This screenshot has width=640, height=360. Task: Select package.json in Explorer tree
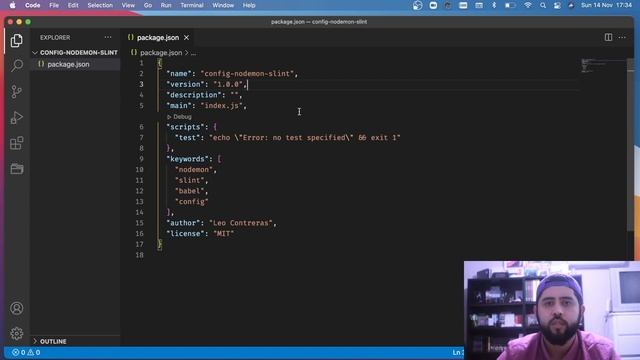tap(75, 64)
